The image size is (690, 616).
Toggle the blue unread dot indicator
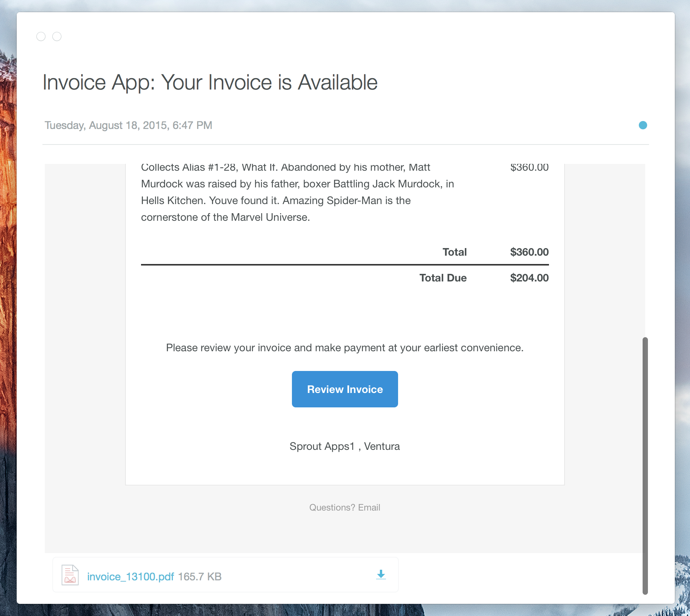pos(643,125)
